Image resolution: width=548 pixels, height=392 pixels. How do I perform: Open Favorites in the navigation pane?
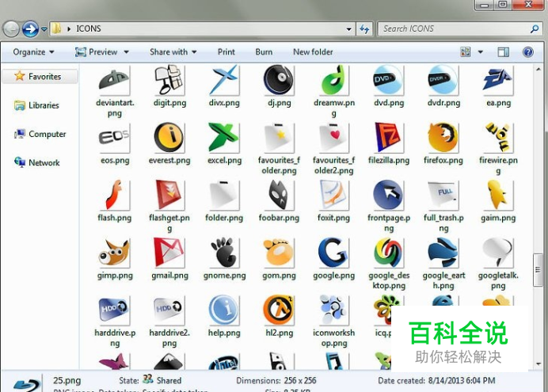point(40,76)
